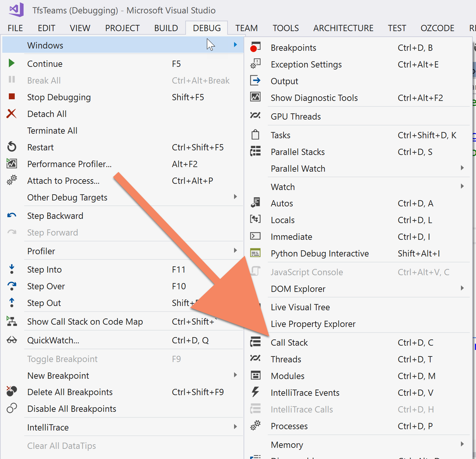Click the Ctrl+Shift+F9 shortcut text
The image size is (476, 459).
coord(198,392)
